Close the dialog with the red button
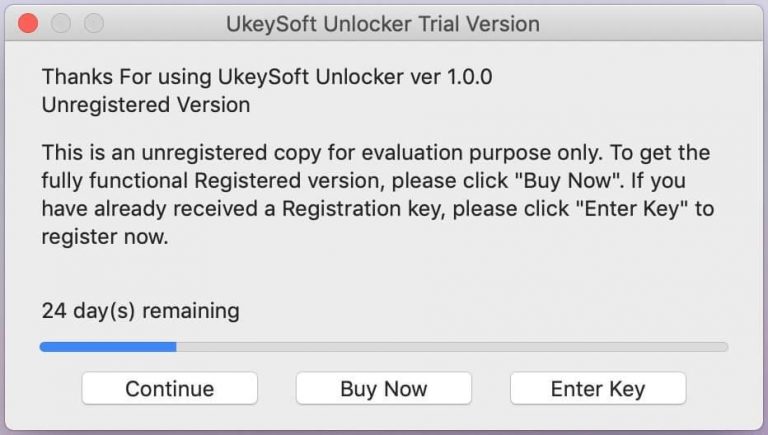 coord(30,23)
